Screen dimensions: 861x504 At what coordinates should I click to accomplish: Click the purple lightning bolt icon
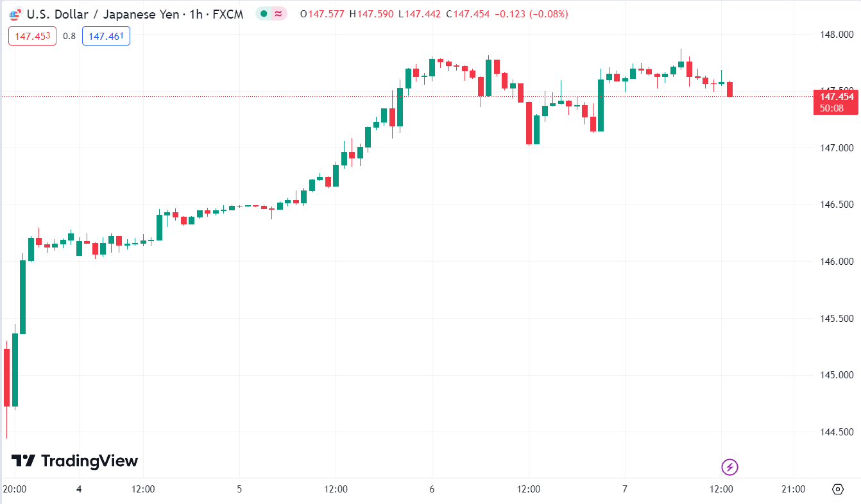(730, 467)
